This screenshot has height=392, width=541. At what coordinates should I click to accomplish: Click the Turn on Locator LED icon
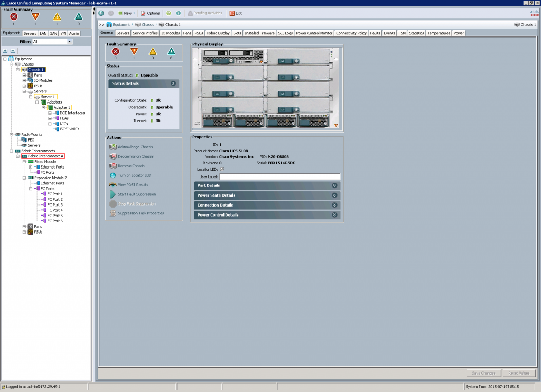click(x=113, y=175)
